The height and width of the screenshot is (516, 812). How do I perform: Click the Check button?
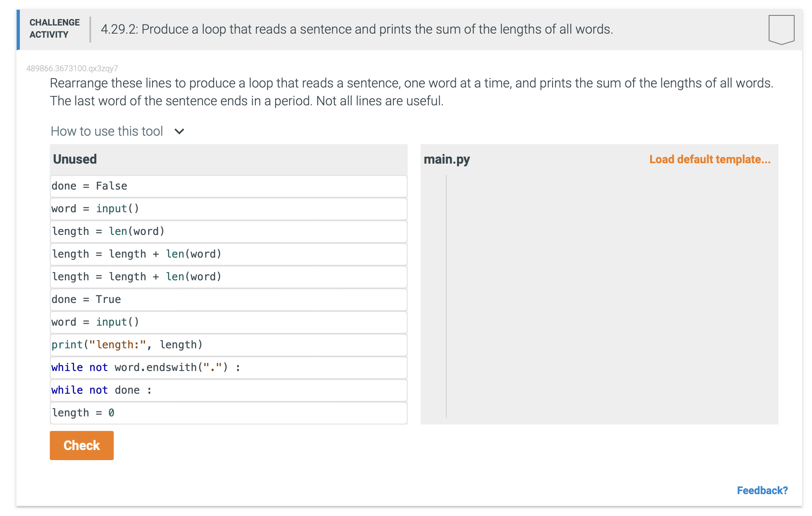click(81, 446)
